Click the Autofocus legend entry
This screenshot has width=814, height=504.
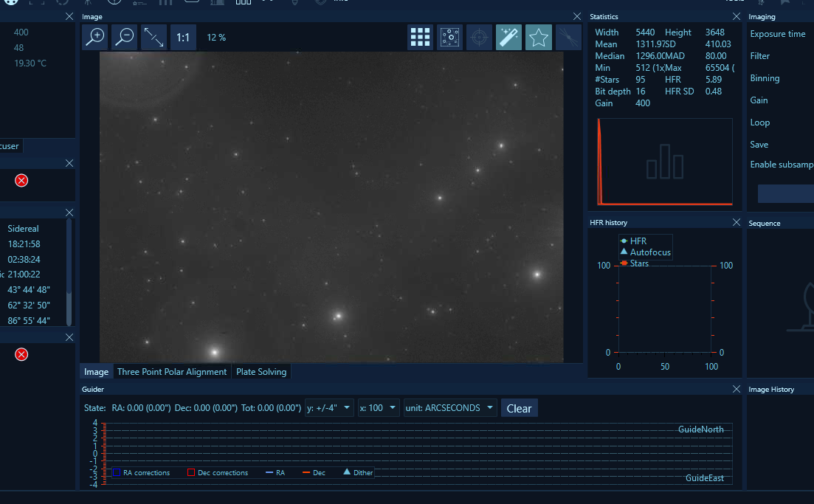tap(645, 252)
